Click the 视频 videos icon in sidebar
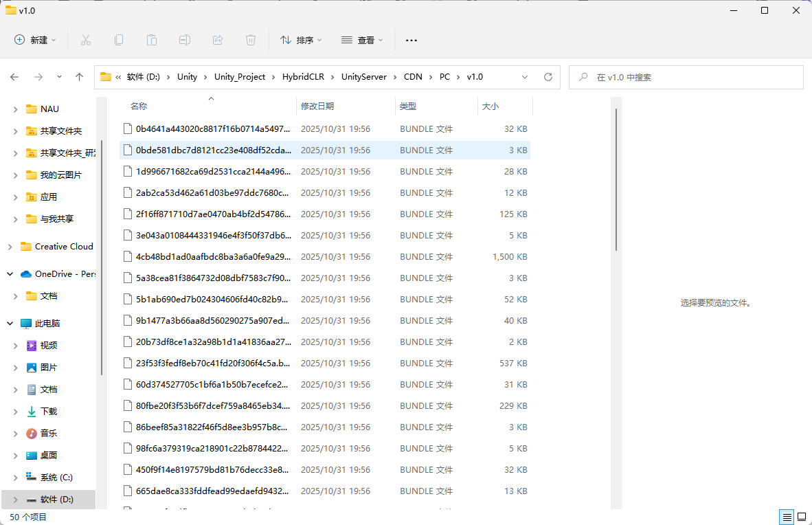 (32, 346)
